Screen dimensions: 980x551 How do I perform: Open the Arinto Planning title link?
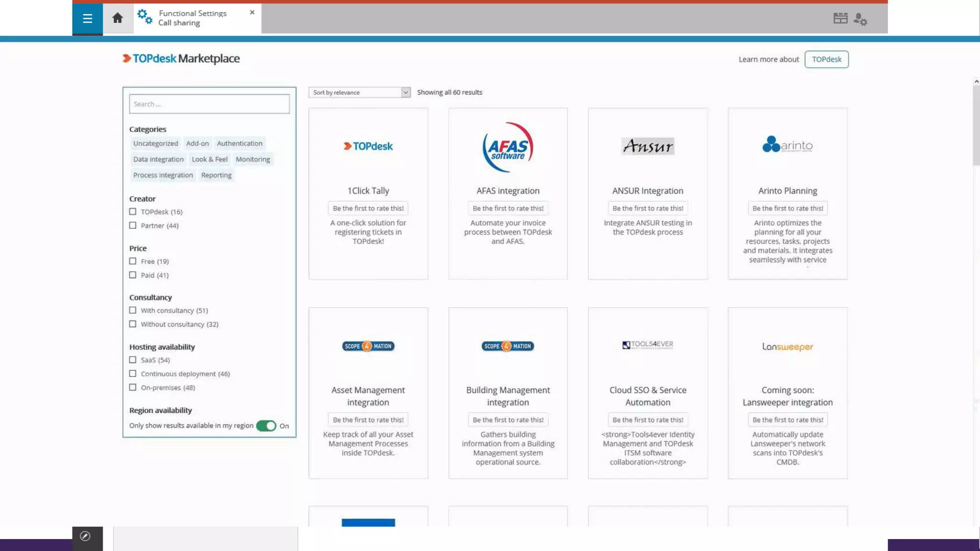(787, 191)
